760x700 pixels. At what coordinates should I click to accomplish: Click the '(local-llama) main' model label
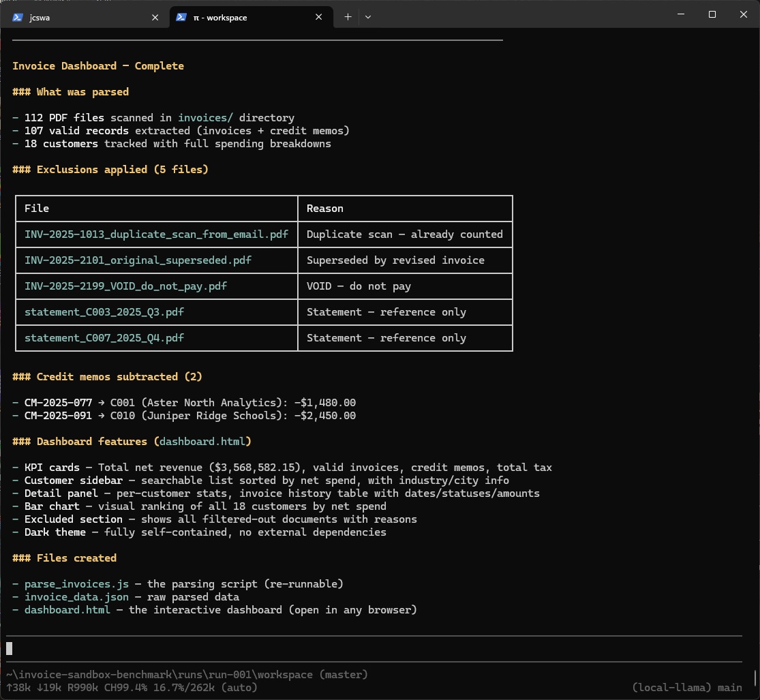687,688
